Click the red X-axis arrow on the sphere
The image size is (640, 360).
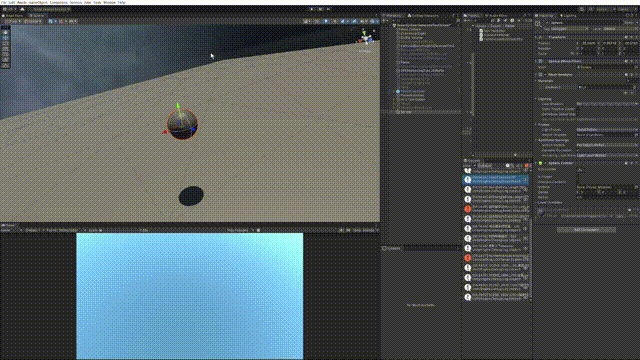coord(165,131)
